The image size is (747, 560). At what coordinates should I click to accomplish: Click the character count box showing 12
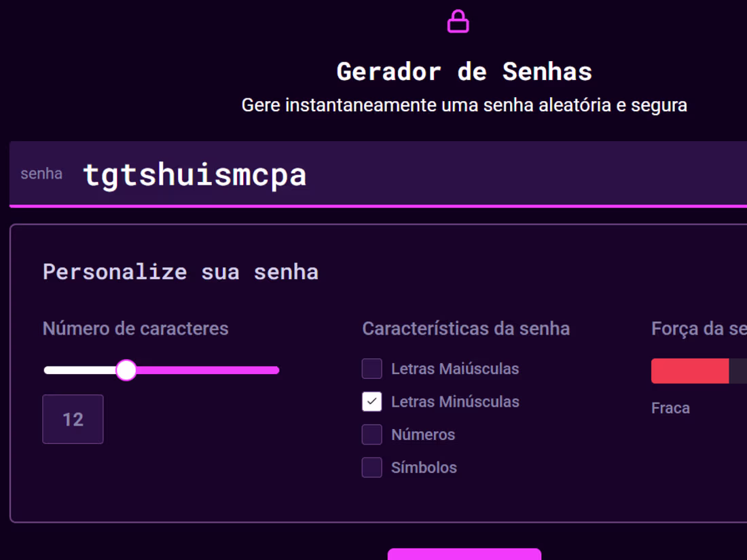pos(73,419)
